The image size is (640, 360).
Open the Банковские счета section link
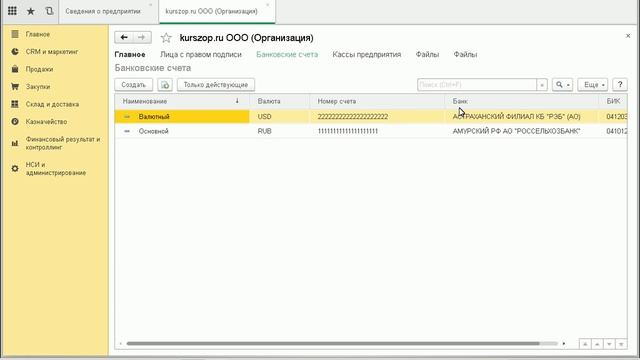287,54
